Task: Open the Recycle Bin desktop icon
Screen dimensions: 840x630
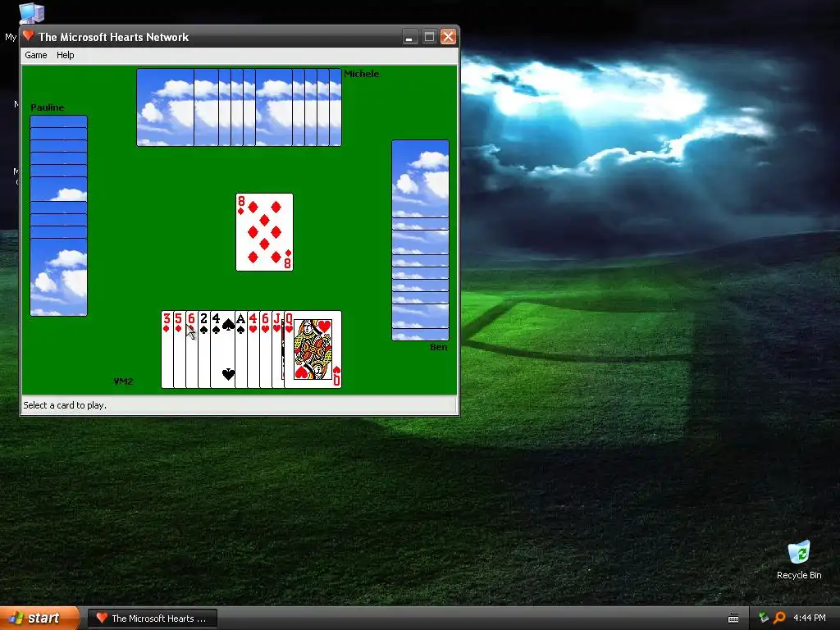Action: 799,560
